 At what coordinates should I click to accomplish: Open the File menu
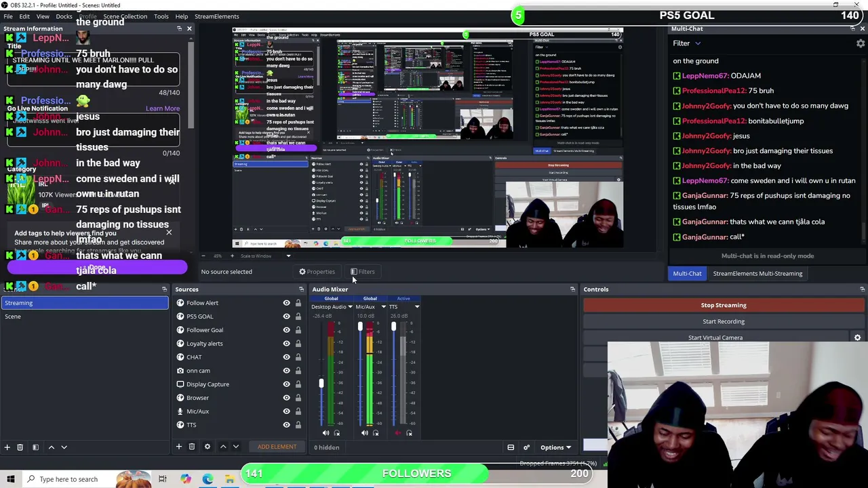coord(8,16)
